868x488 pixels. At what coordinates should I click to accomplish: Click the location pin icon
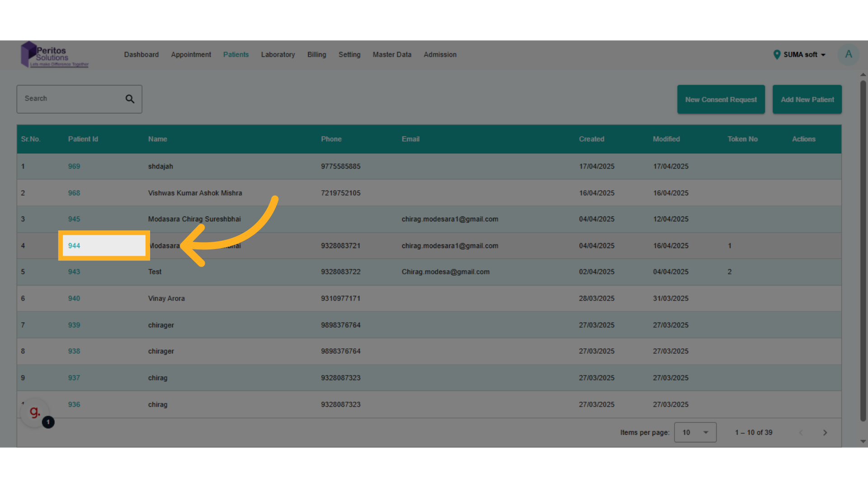point(777,55)
